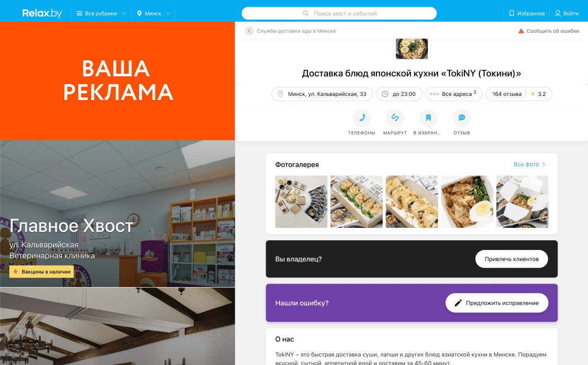Open the Все фото gallery link
The image size is (588, 365).
(529, 164)
